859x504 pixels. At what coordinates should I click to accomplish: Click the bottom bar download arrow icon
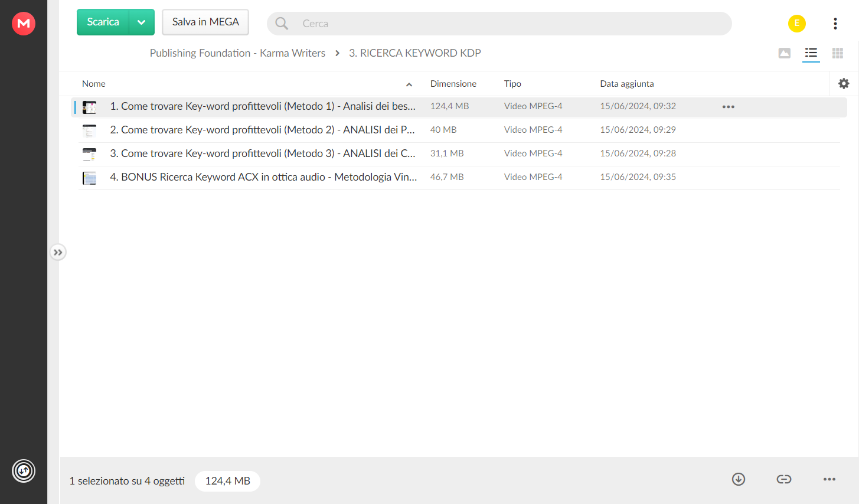click(739, 479)
